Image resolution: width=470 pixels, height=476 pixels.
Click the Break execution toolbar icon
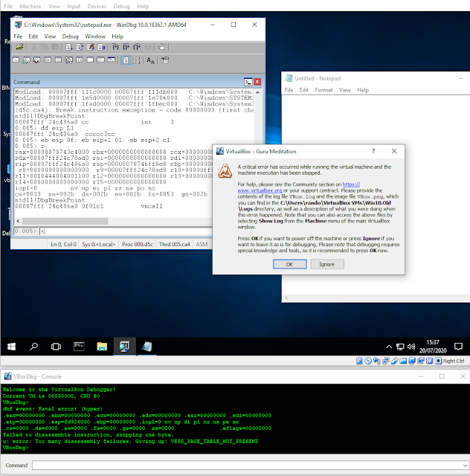click(x=101, y=47)
